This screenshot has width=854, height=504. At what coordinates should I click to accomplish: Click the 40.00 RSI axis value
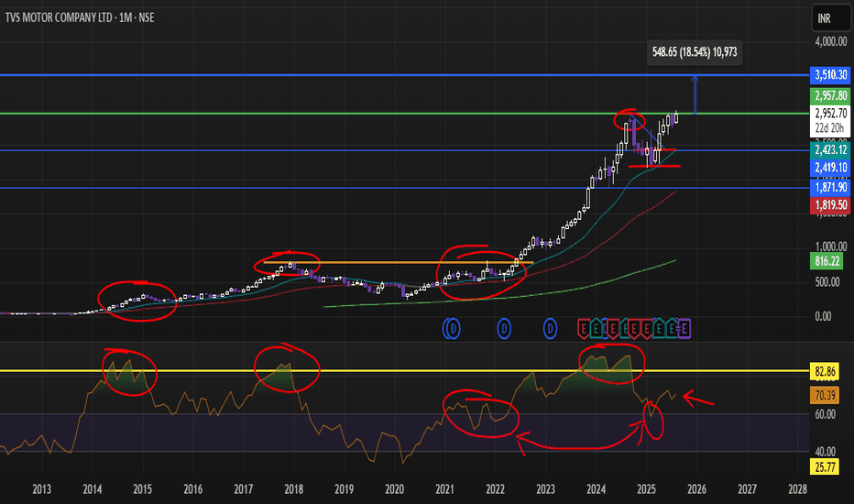point(825,451)
